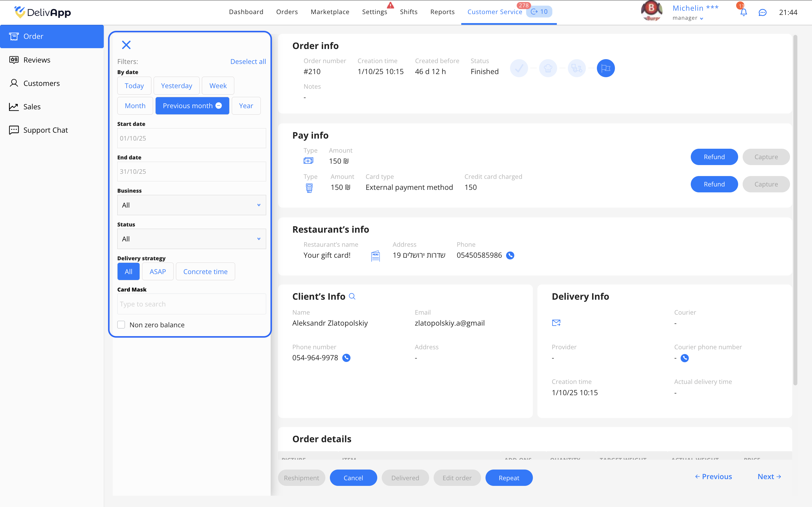Click the client phone call icon
The width and height of the screenshot is (812, 507).
[x=346, y=358]
